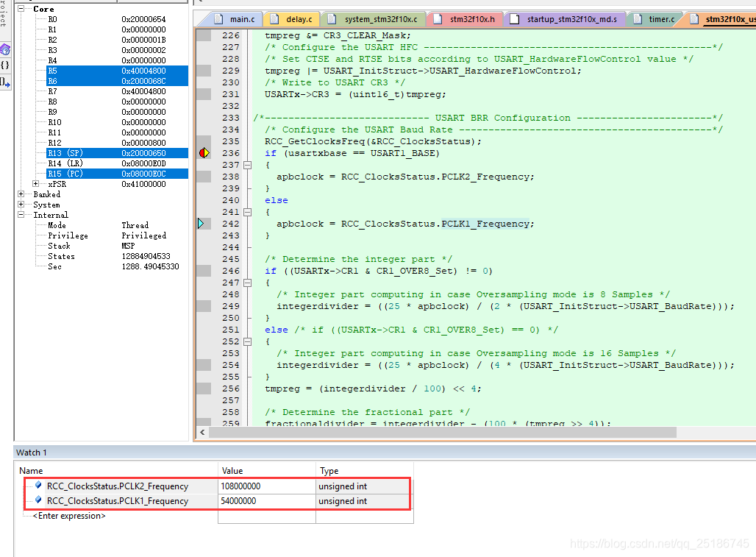Click the R2 value 0x0000001B

click(143, 40)
